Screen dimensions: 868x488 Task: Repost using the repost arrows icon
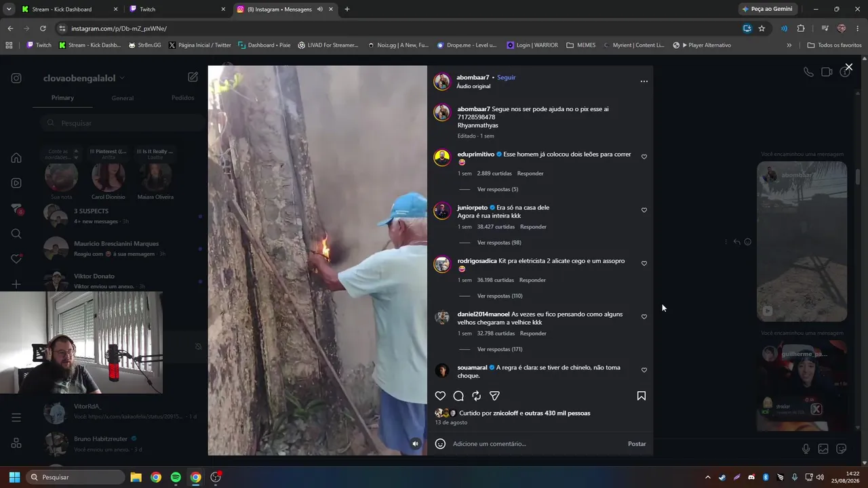pos(477,396)
